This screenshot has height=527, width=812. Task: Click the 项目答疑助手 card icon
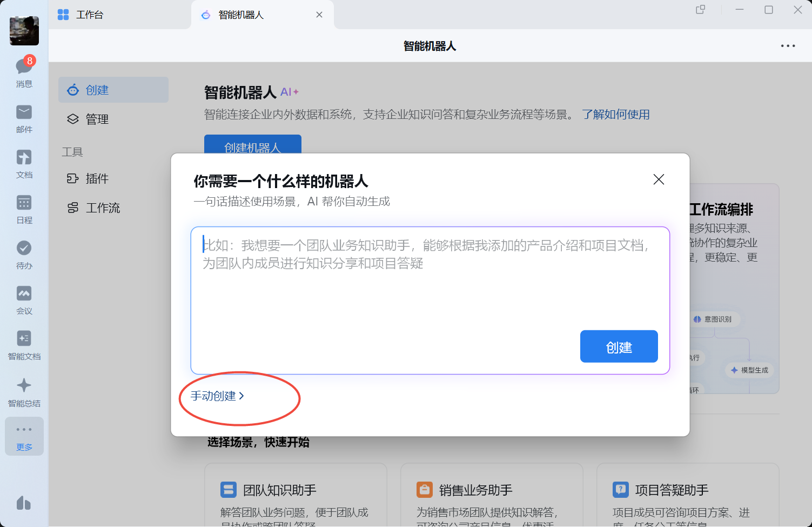[x=621, y=490]
